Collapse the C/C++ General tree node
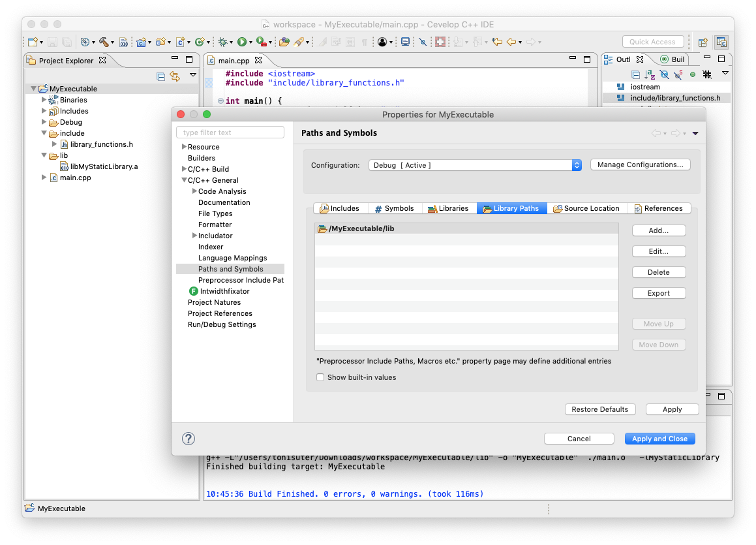756x545 pixels. [x=184, y=180]
